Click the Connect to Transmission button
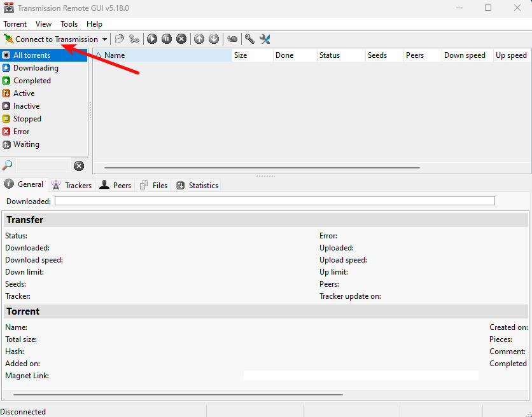This screenshot has width=532, height=417. (52, 39)
